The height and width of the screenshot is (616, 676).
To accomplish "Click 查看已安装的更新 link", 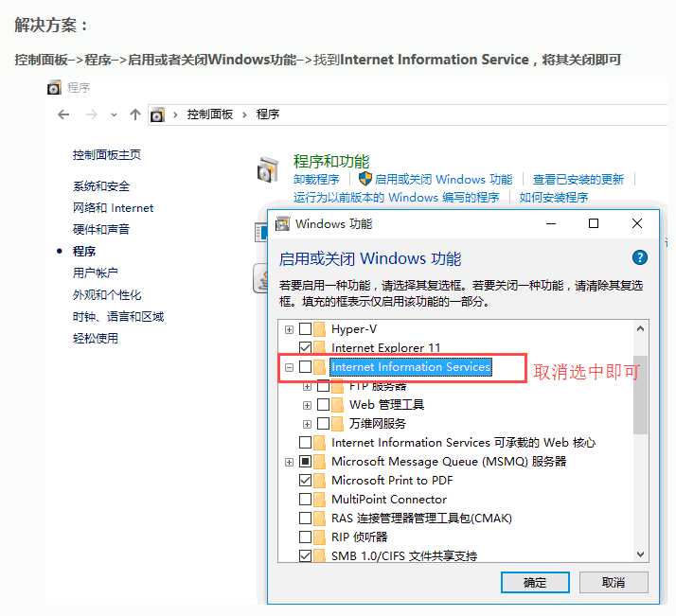I will [x=578, y=179].
